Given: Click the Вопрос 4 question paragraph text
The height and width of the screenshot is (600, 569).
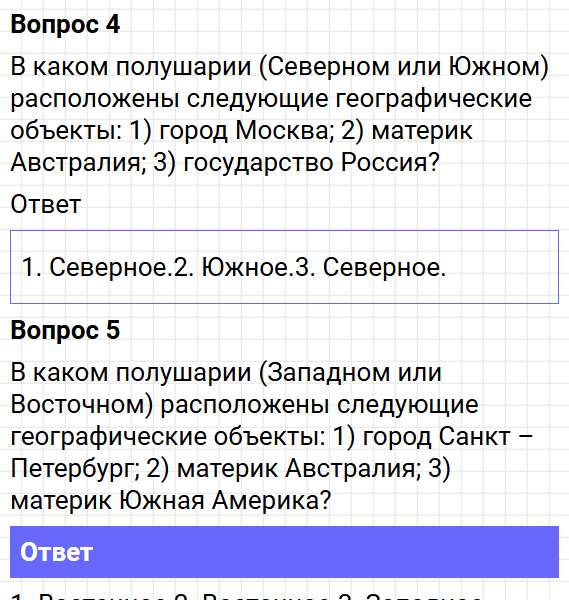Looking at the screenshot, I should pos(279,114).
